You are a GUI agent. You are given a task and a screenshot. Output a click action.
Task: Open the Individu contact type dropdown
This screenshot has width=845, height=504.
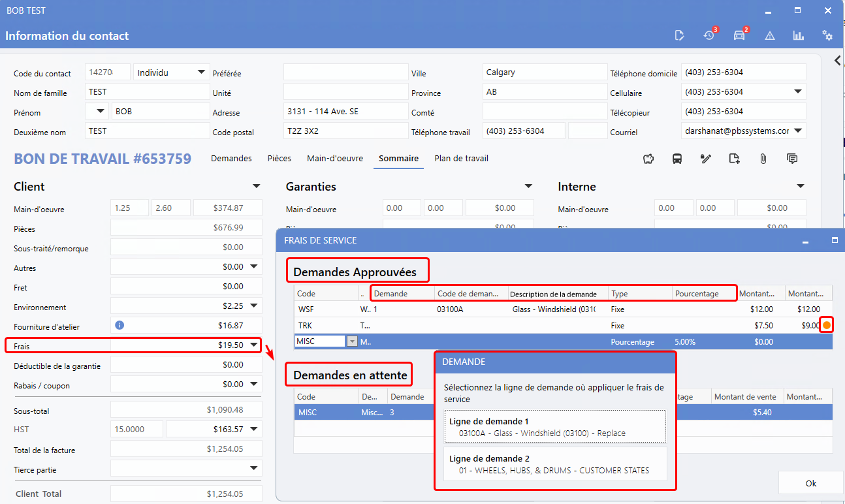click(x=201, y=72)
